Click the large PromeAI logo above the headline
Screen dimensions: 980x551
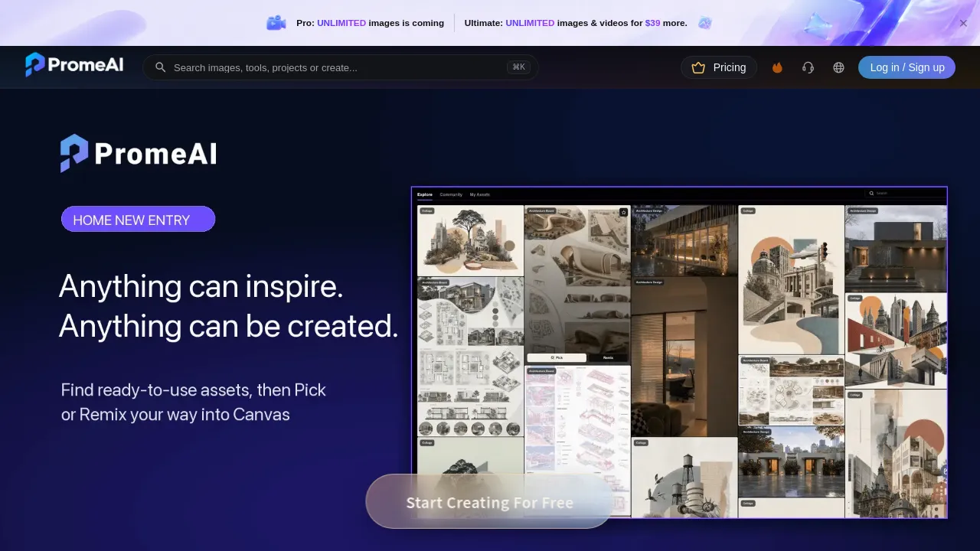coord(139,153)
